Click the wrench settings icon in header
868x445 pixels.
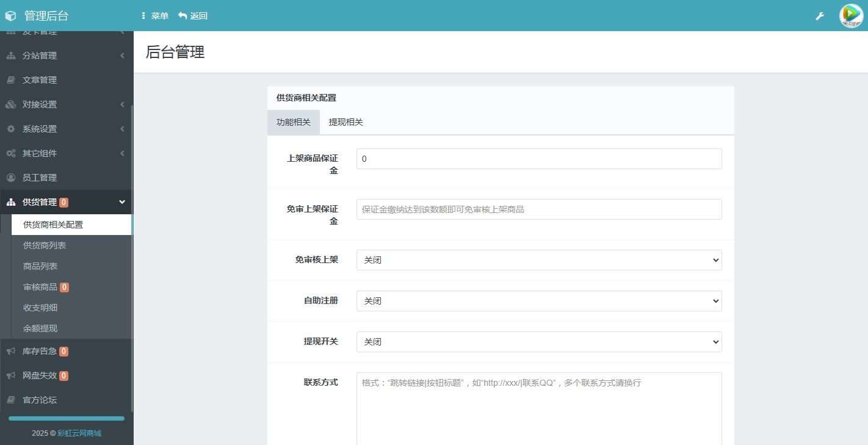[820, 16]
